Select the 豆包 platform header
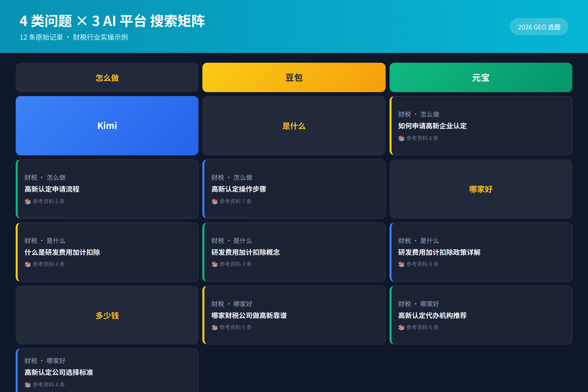Image resolution: width=588 pixels, height=392 pixels. coord(294,77)
